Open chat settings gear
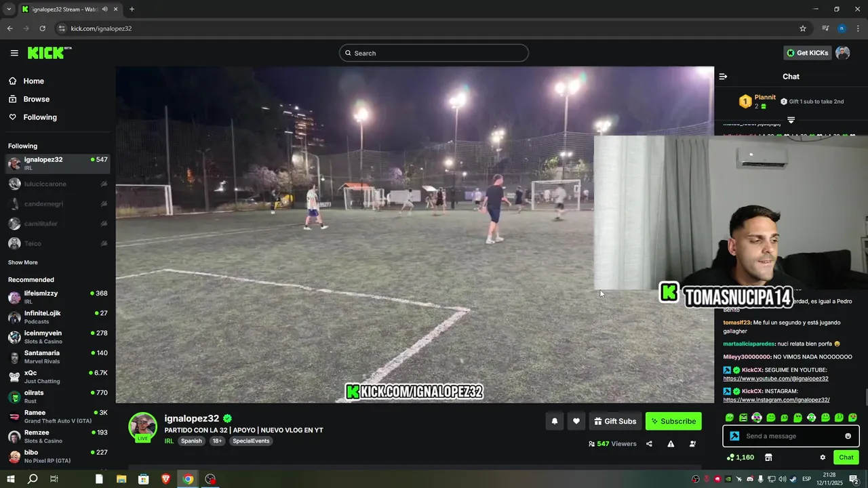 point(823,457)
